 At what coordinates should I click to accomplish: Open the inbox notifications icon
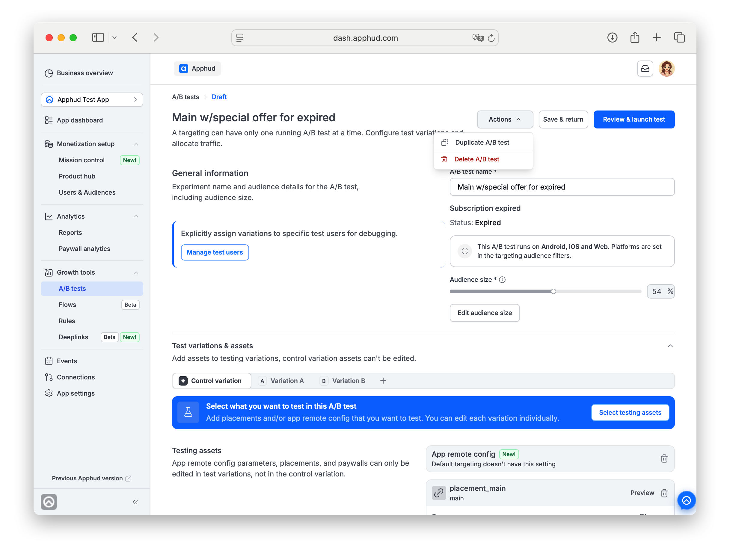pyautogui.click(x=645, y=69)
